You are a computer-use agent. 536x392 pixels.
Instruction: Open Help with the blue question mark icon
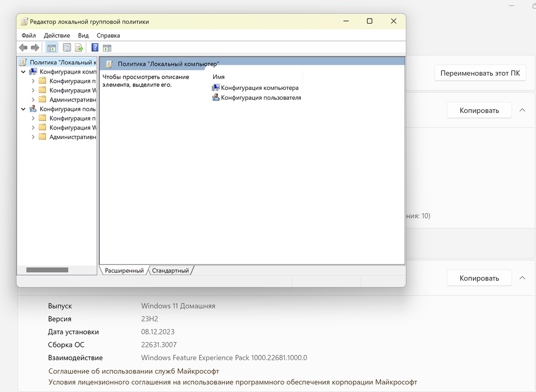(x=95, y=48)
